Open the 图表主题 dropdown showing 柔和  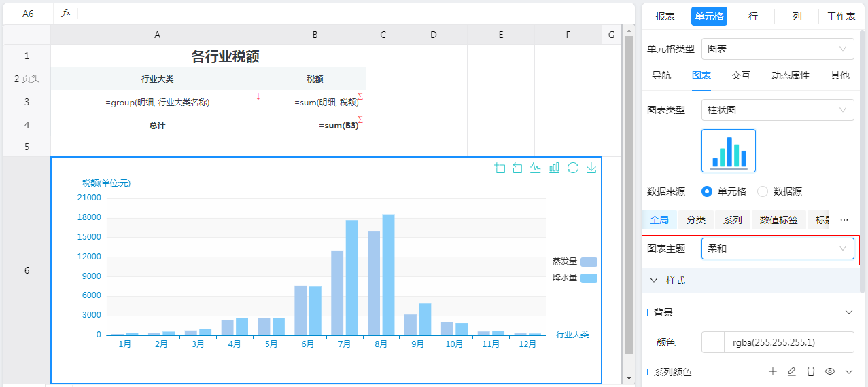pos(778,248)
